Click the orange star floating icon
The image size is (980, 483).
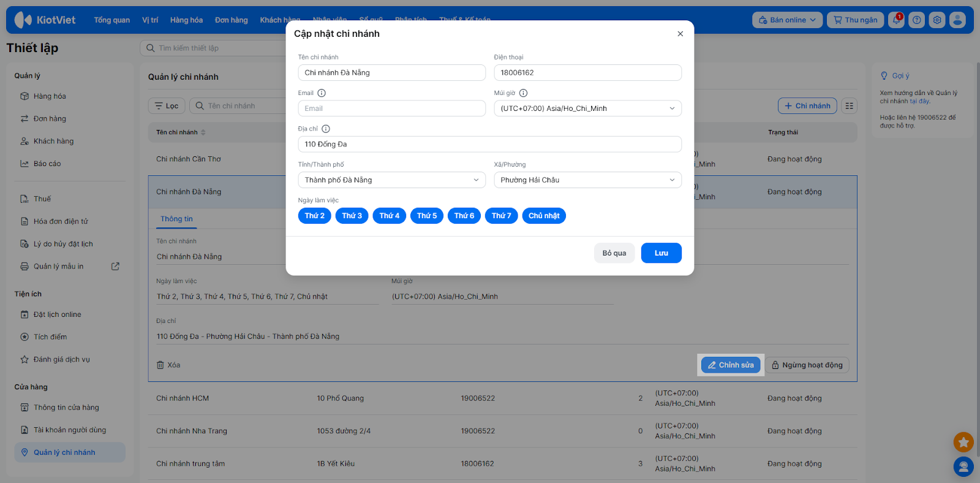coord(963,441)
